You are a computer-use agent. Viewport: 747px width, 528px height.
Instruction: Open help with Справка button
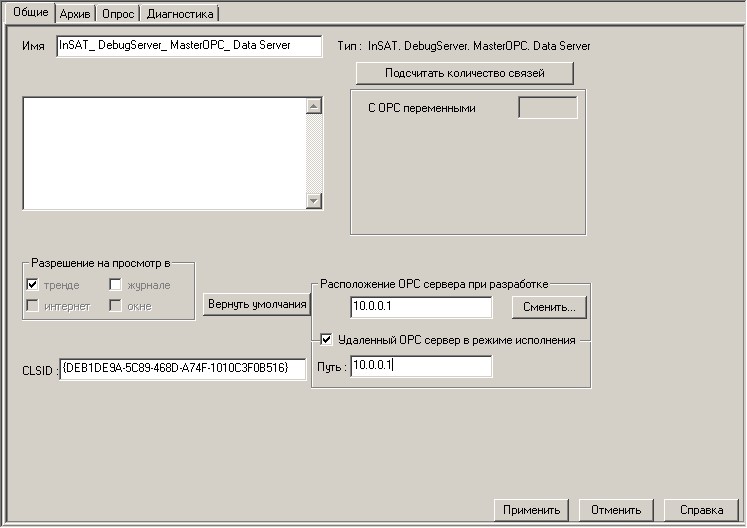coord(701,510)
